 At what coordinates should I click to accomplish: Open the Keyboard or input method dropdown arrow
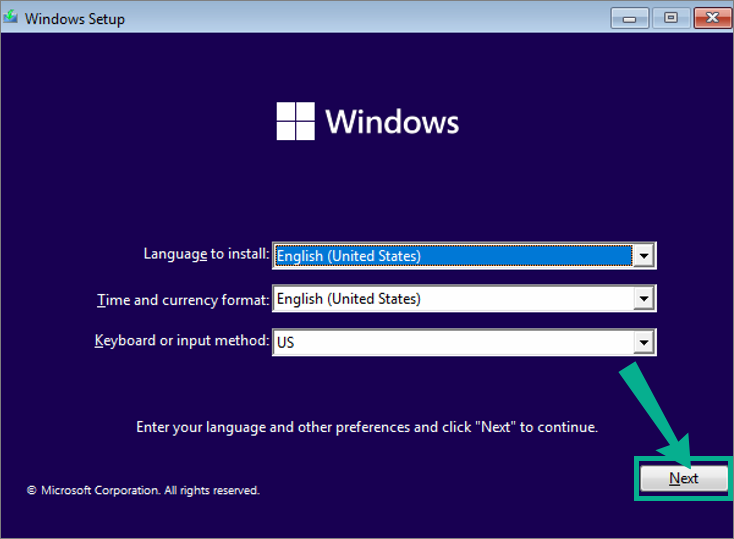click(644, 342)
